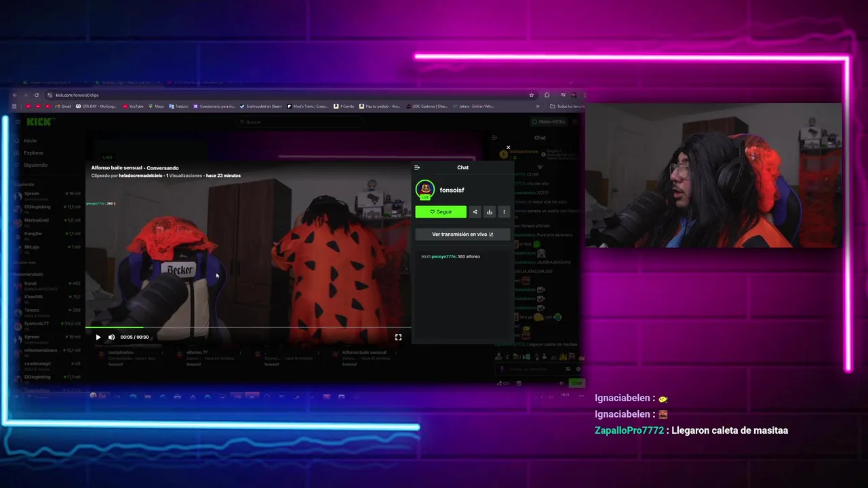
Task: Click the kick.com address bar
Action: pos(292,95)
